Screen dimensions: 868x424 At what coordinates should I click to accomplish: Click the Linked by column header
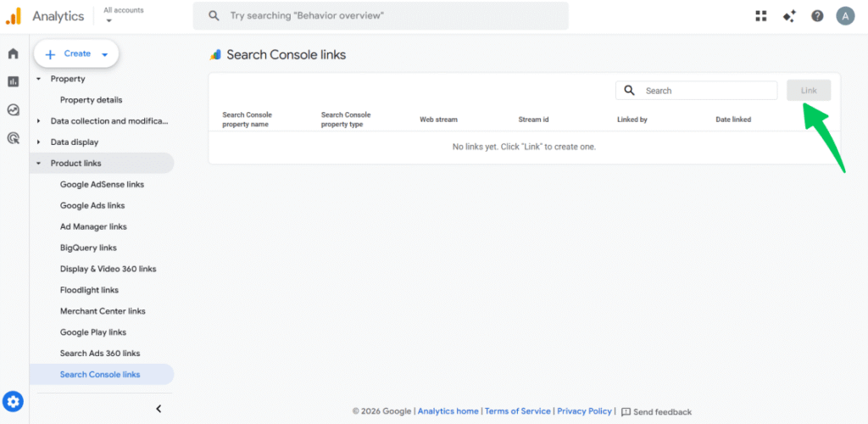click(x=632, y=120)
